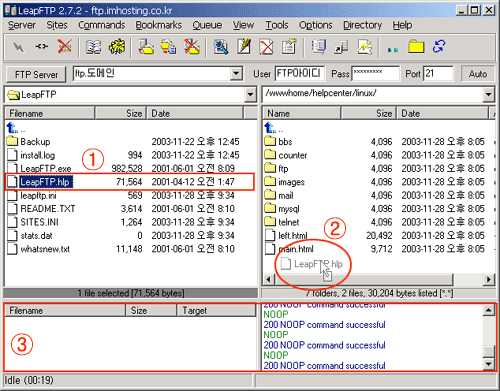The image size is (500, 391).
Task: Click the stacked pages view icon
Action: (319, 47)
